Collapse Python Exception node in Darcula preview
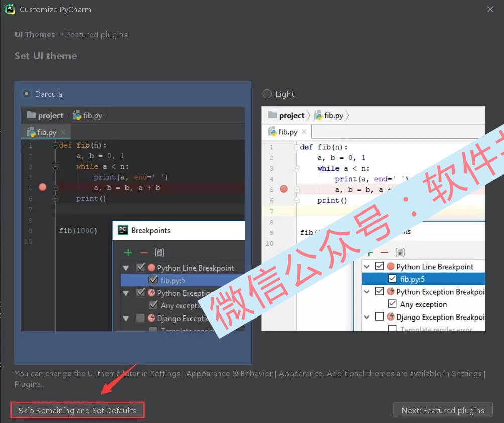The image size is (504, 423). tap(126, 293)
